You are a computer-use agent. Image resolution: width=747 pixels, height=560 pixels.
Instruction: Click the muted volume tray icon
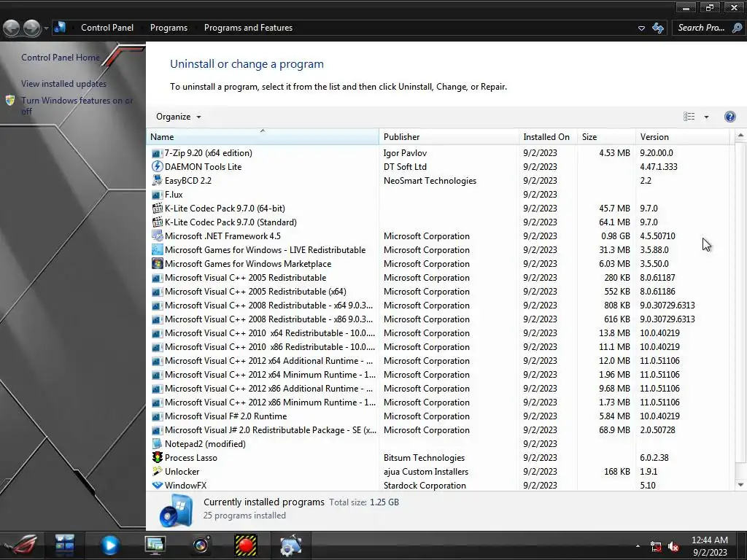[673, 547]
